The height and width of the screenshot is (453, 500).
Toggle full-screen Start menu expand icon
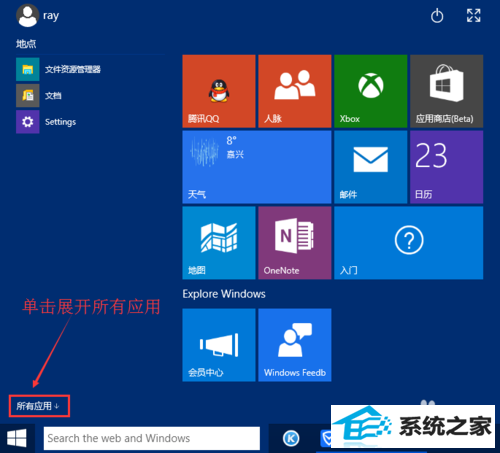tap(474, 15)
